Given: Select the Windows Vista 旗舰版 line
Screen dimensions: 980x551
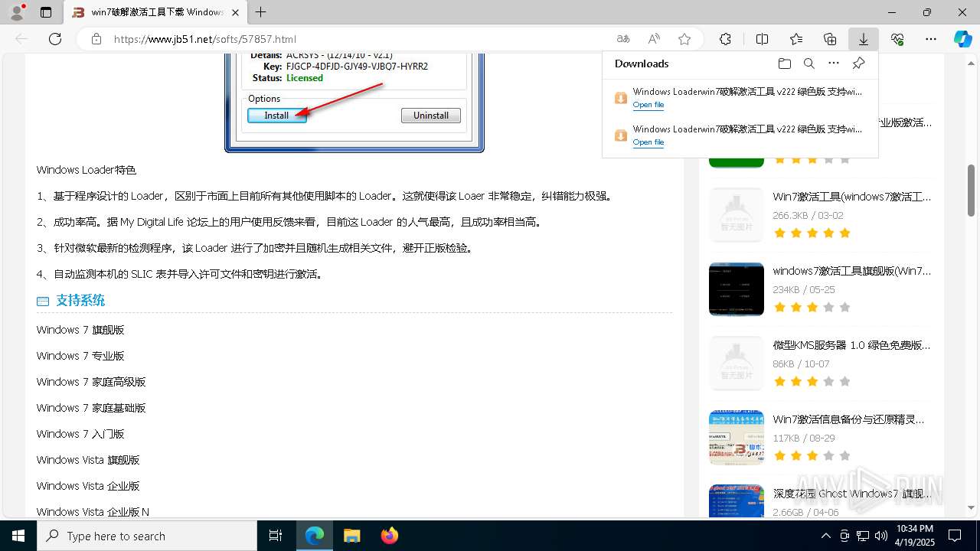Looking at the screenshot, I should 88,460.
